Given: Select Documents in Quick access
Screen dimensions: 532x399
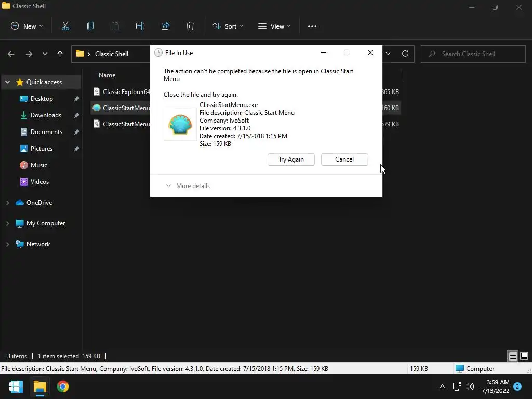Looking at the screenshot, I should coord(46,132).
